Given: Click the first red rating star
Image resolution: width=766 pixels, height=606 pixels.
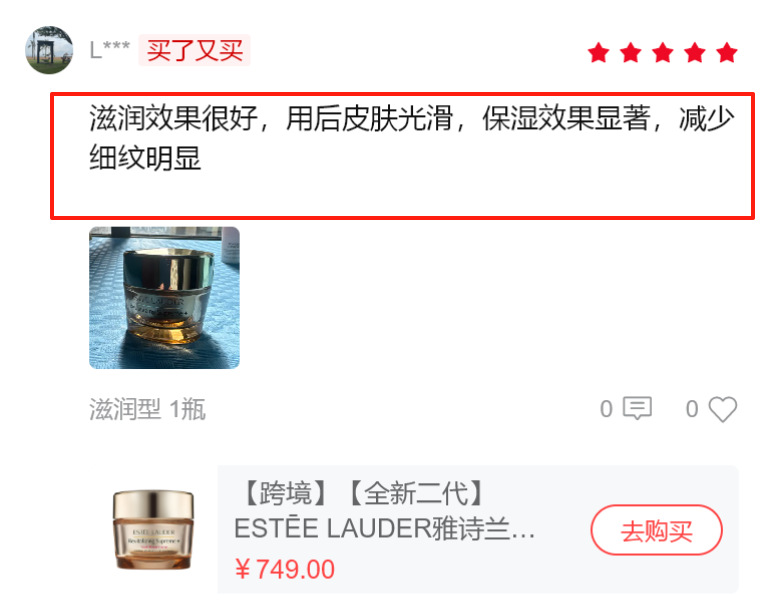Looking at the screenshot, I should [598, 52].
